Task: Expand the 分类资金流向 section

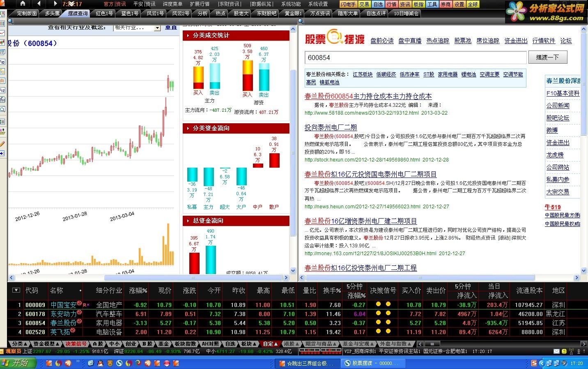Action: coord(236,128)
